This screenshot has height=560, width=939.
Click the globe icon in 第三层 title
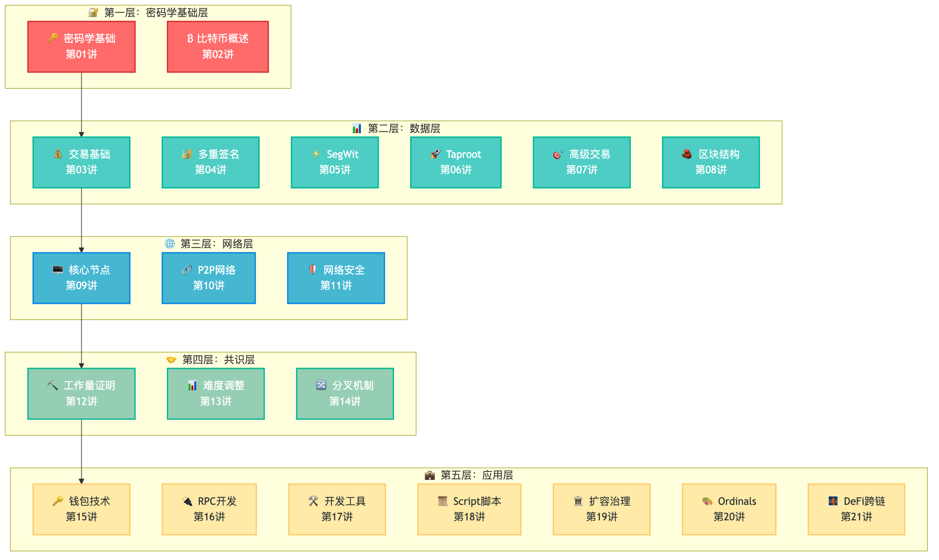point(170,244)
